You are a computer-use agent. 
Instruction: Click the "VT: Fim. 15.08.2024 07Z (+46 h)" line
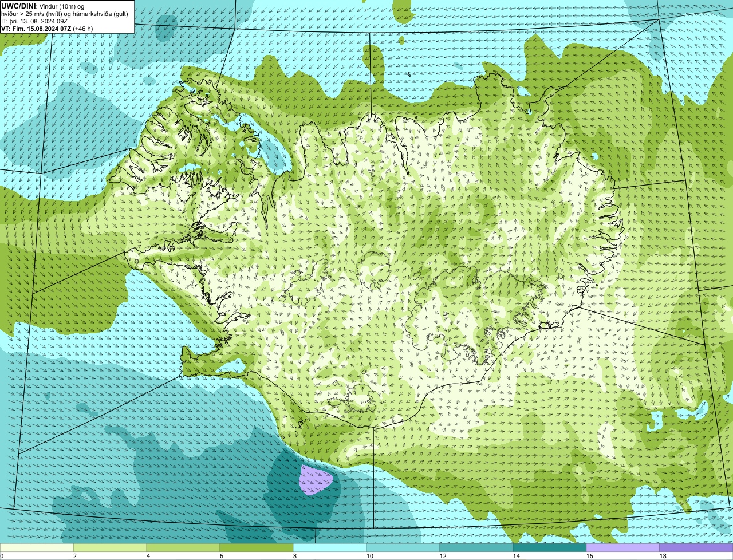point(47,29)
